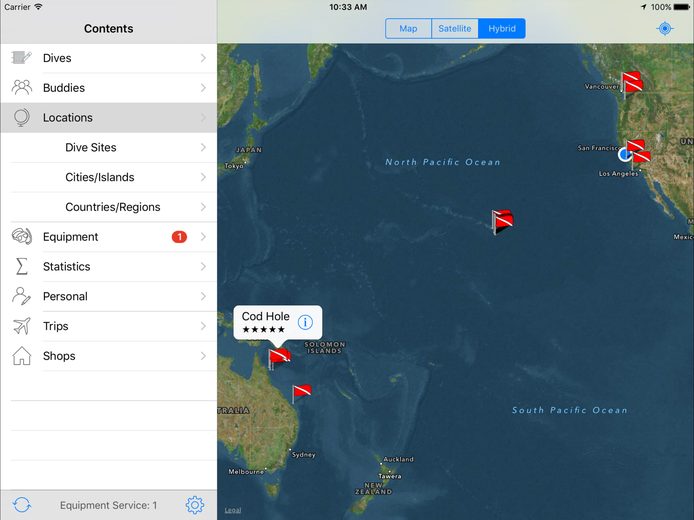Open the Dive Sites list
Image resolution: width=694 pixels, height=520 pixels.
108,147
